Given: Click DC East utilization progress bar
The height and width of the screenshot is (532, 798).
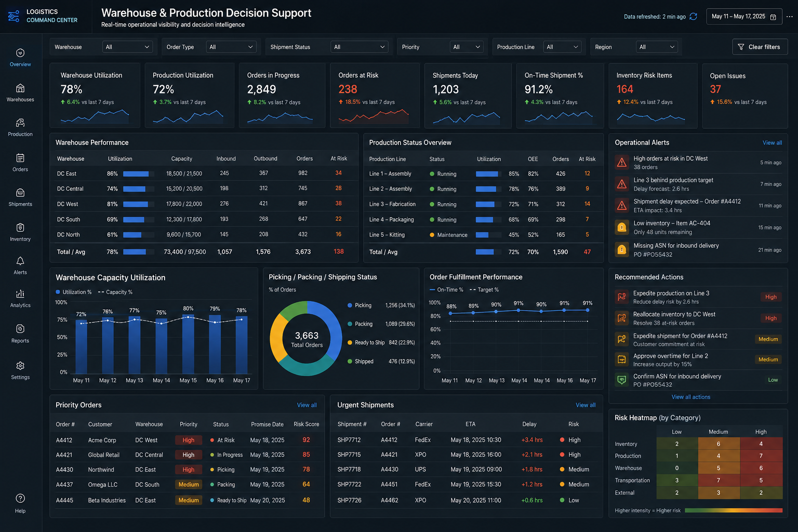Looking at the screenshot, I should point(139,174).
